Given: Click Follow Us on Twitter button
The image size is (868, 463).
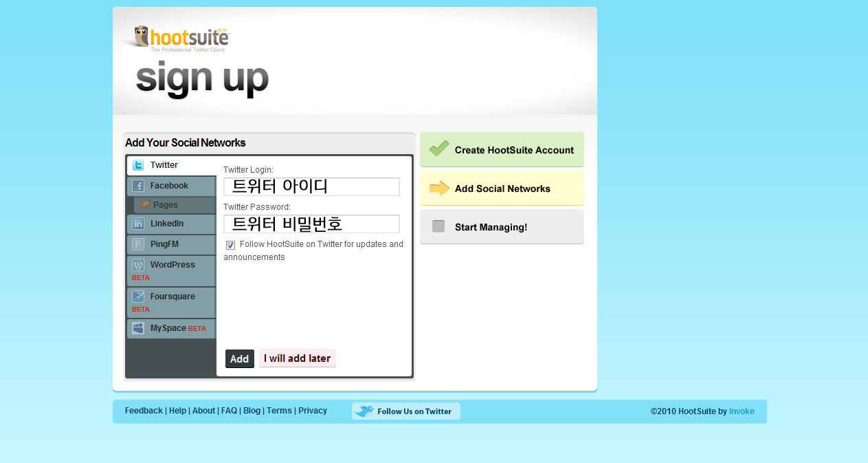Looking at the screenshot, I should tap(406, 411).
